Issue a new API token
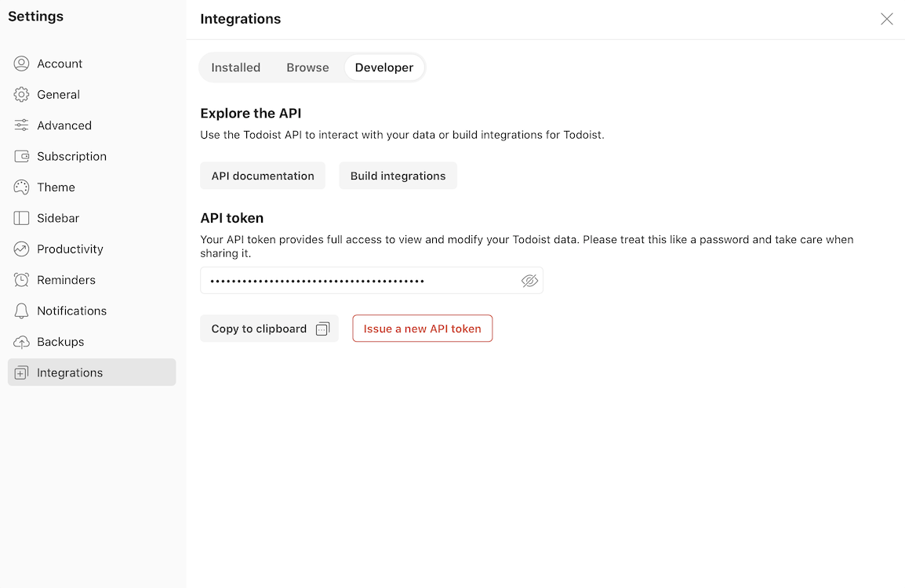 423,328
